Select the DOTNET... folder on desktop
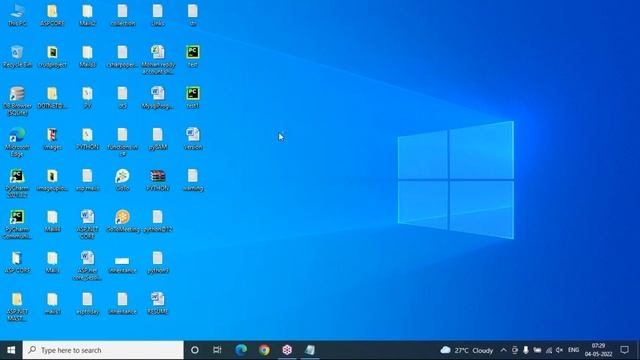The image size is (640, 360). (52, 98)
